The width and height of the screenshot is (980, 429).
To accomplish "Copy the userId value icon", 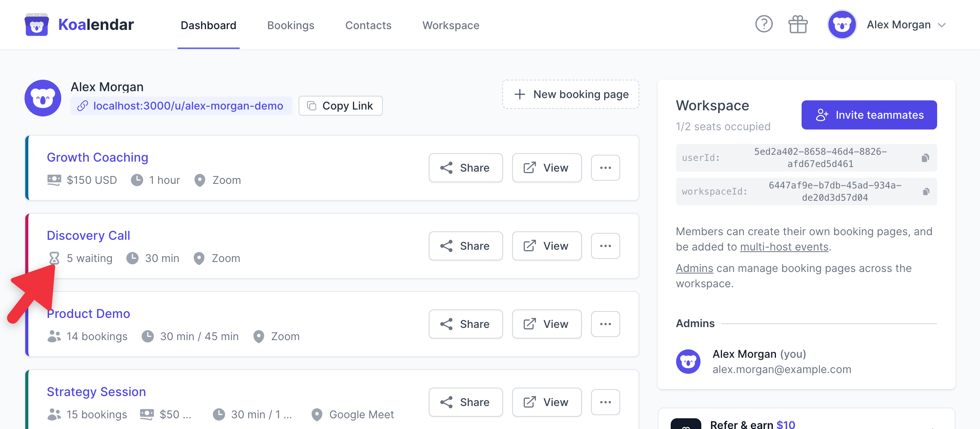I will pyautogui.click(x=925, y=158).
